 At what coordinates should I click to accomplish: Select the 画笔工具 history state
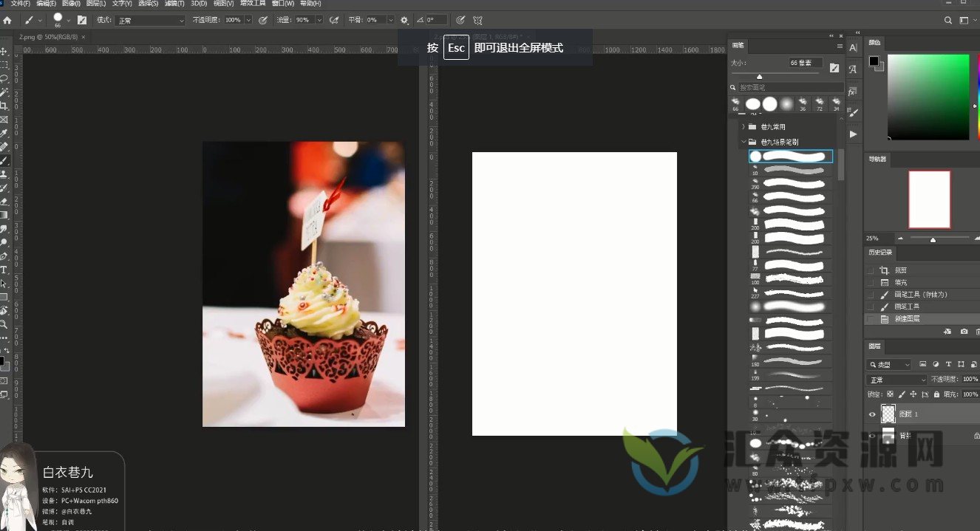pos(907,306)
